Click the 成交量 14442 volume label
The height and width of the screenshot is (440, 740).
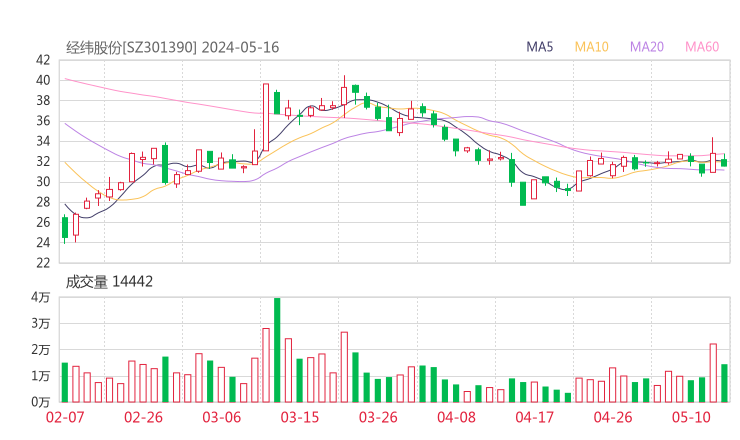109,282
